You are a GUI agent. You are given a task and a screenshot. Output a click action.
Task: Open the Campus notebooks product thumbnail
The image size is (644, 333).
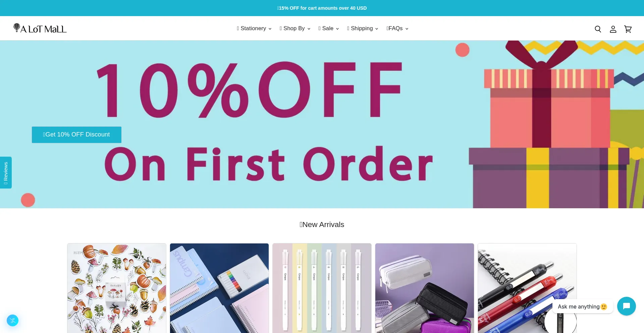(x=219, y=288)
